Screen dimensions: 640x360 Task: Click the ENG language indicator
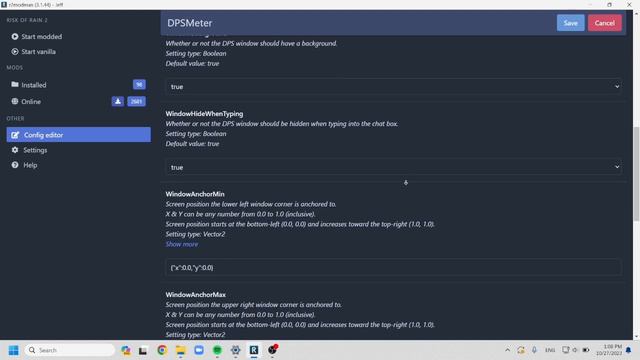550,350
